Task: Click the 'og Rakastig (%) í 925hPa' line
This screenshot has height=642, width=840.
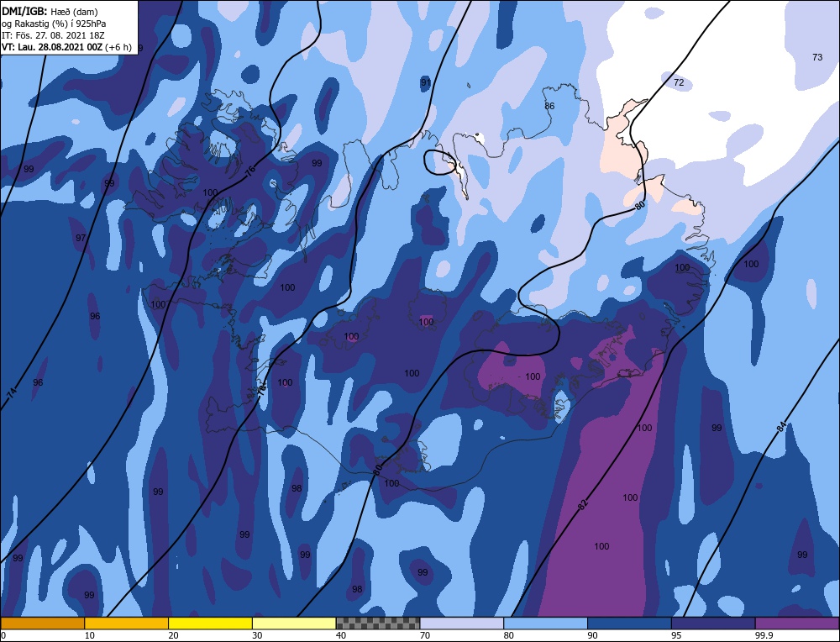Action: click(x=54, y=24)
